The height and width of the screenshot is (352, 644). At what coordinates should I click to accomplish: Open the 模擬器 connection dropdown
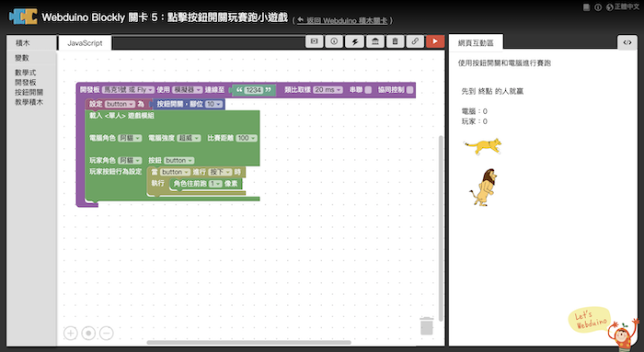coord(188,90)
